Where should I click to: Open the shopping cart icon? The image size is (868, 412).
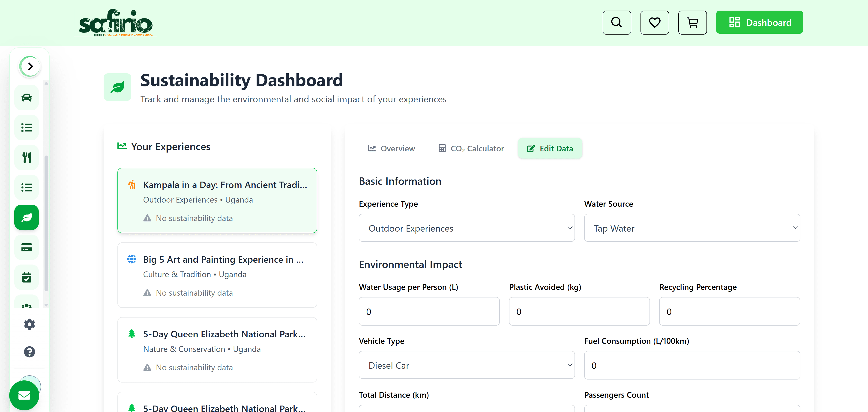[x=692, y=23]
